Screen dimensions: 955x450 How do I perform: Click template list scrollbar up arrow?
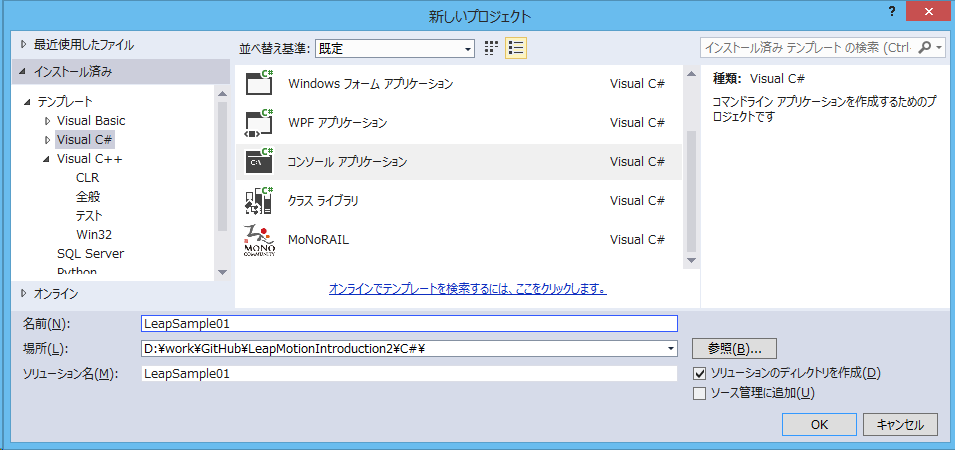coord(691,74)
